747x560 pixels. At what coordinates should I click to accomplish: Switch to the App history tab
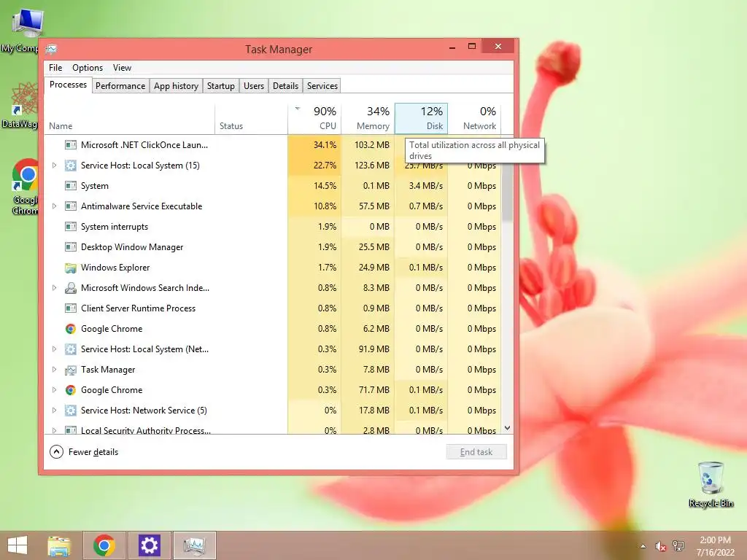point(176,86)
